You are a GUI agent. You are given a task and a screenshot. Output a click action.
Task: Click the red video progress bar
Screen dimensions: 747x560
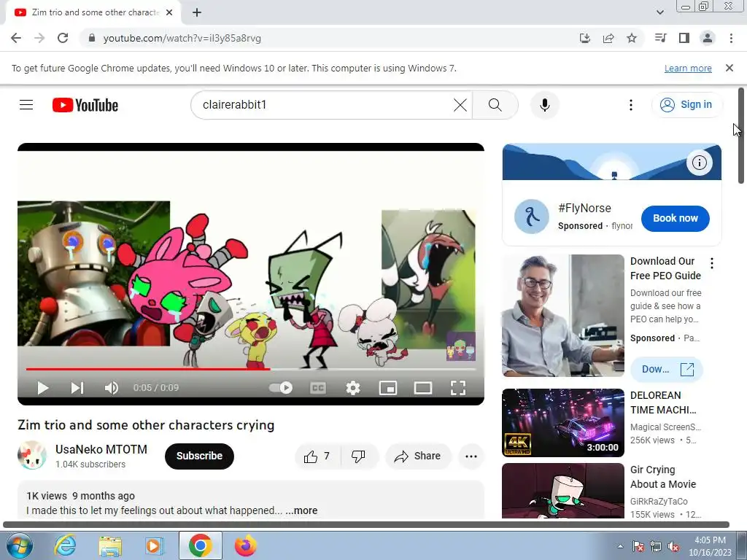pos(147,368)
